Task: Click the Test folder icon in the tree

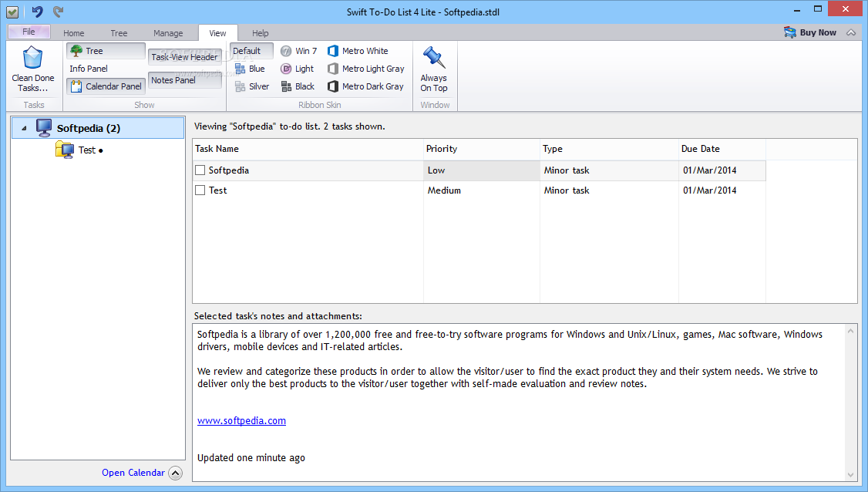Action: (x=65, y=150)
